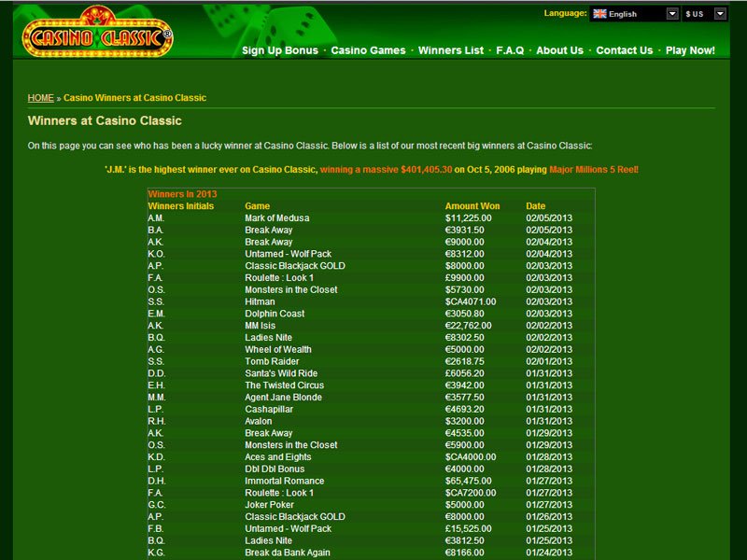Click the '€22,762.00' amount cell
This screenshot has width=747, height=560.
pos(469,326)
